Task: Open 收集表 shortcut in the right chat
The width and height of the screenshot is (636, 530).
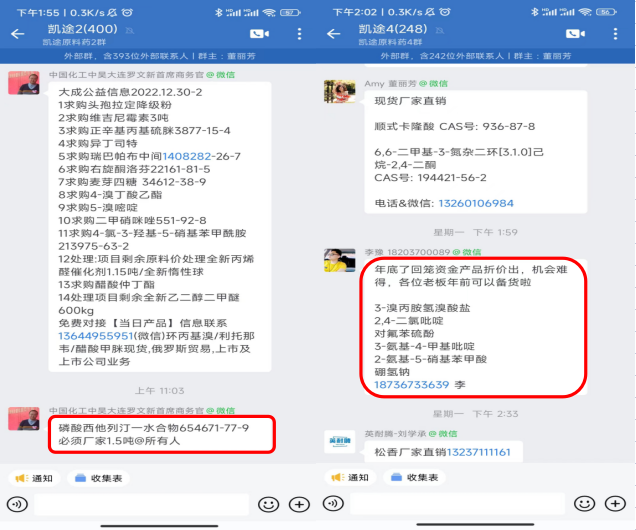Action: click(415, 478)
